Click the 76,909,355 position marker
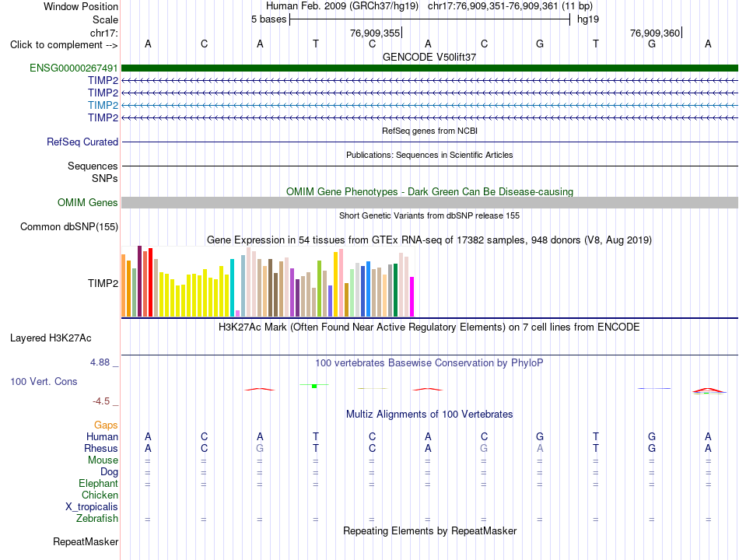 [376, 33]
